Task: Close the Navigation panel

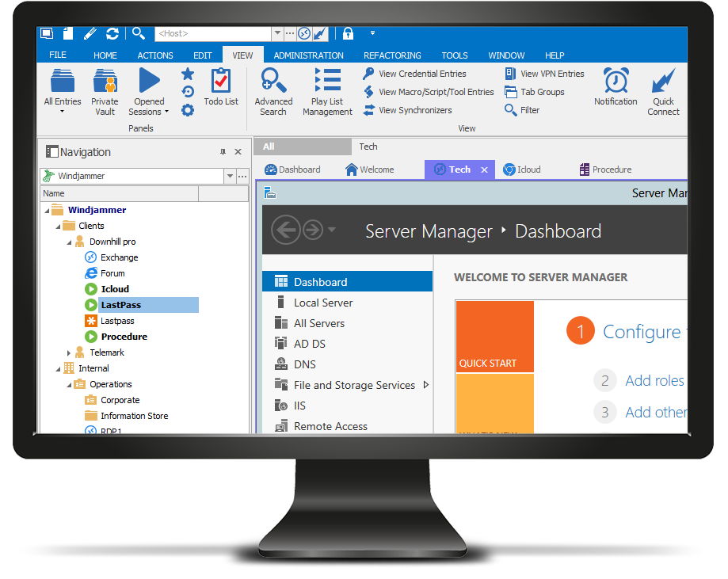Action: click(x=238, y=152)
